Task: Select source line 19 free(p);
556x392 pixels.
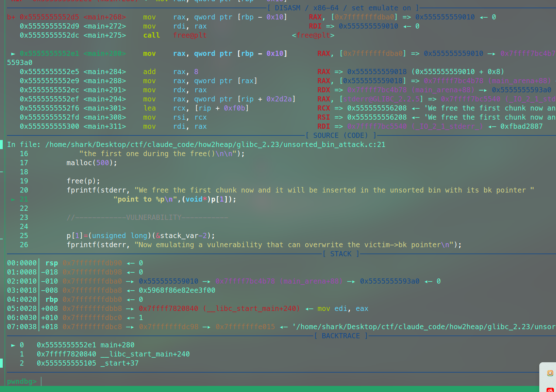Action: point(83,181)
